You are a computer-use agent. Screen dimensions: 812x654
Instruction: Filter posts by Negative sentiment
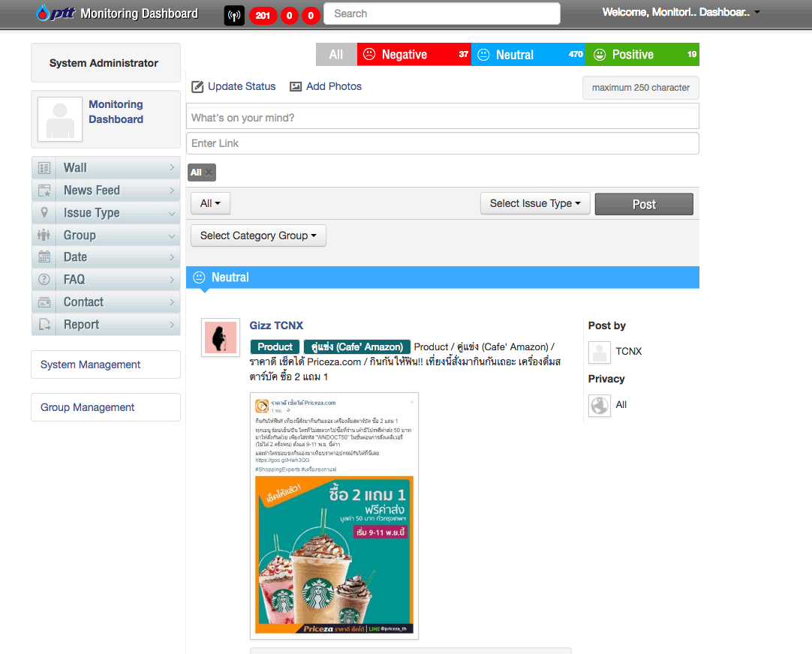(x=414, y=54)
